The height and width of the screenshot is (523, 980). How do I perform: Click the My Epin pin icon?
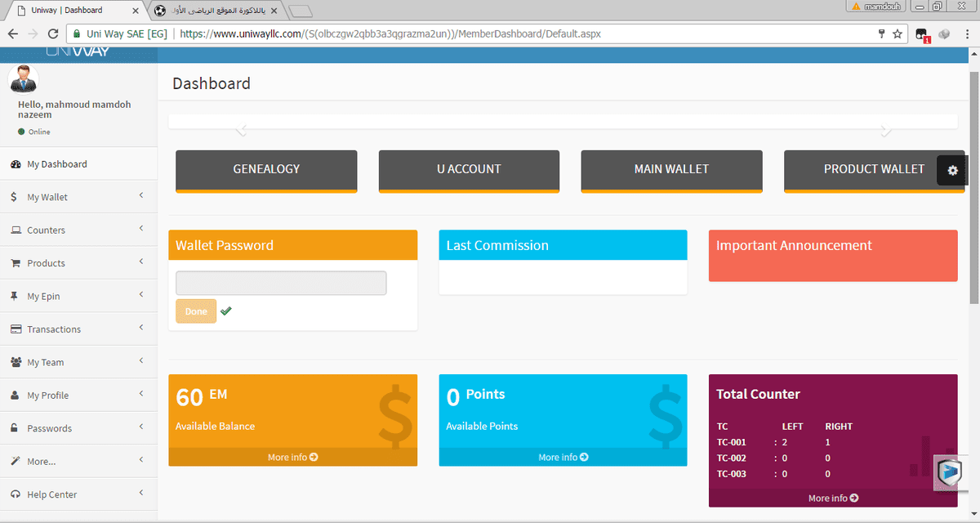point(13,295)
